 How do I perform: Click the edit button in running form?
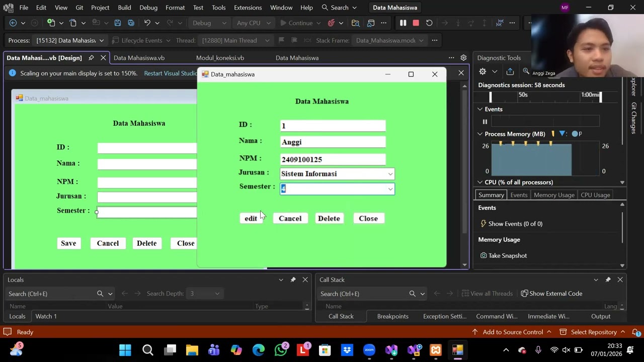pyautogui.click(x=251, y=218)
